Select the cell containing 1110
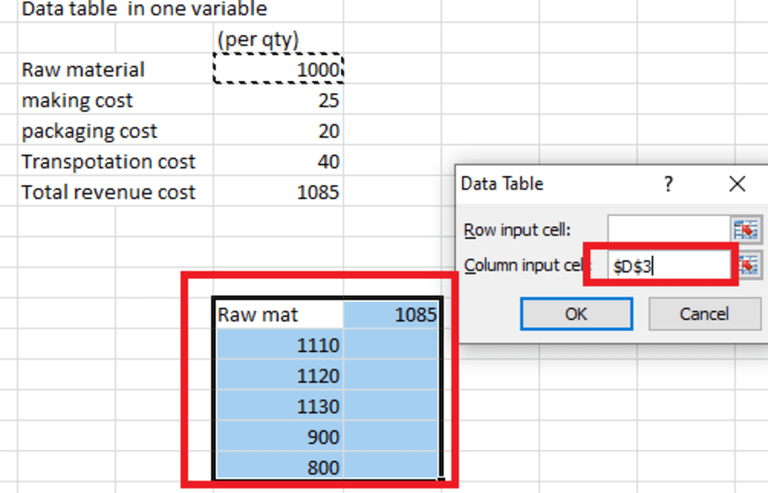Viewport: 768px width, 493px height. [279, 345]
